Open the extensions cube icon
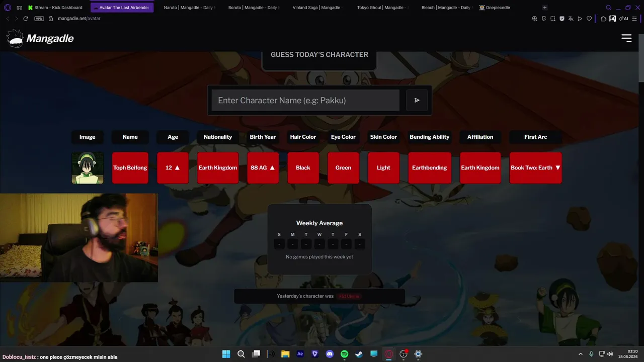The height and width of the screenshot is (362, 644). point(604,19)
